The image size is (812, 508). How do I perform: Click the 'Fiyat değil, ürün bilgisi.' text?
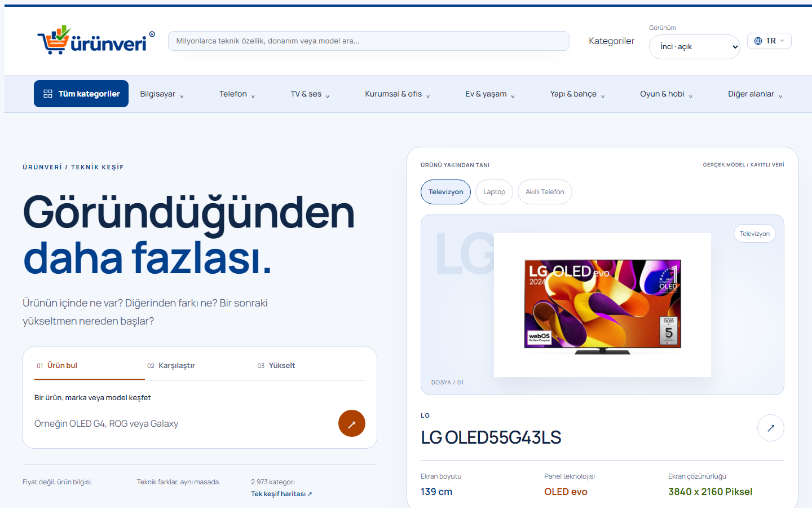click(58, 482)
